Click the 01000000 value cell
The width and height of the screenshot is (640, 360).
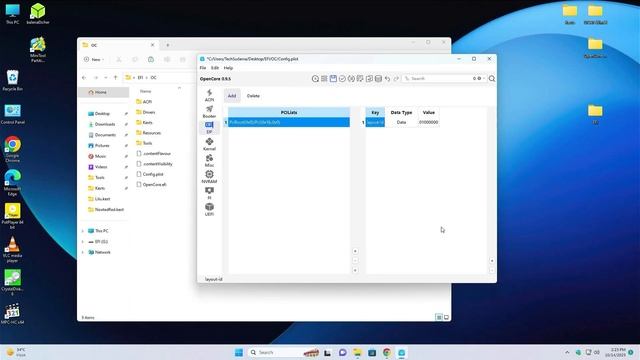click(x=429, y=122)
